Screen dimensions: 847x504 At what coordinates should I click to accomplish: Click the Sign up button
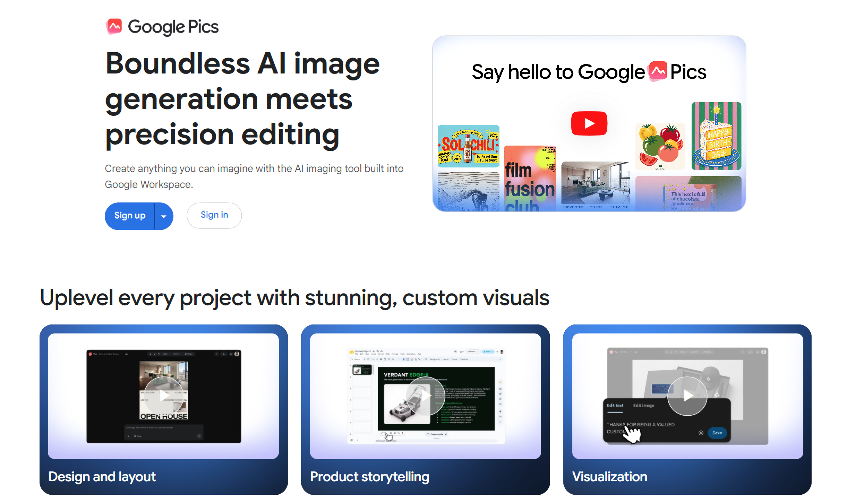pos(130,216)
